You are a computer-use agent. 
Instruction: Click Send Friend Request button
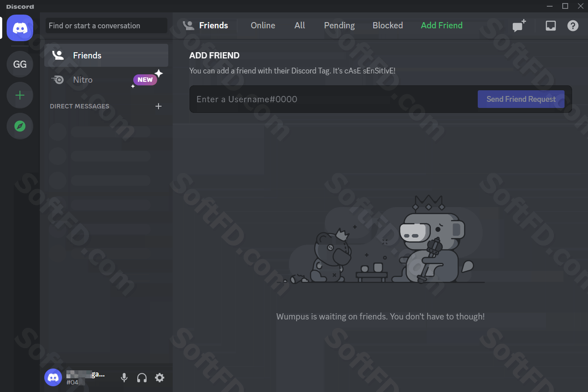coord(521,99)
